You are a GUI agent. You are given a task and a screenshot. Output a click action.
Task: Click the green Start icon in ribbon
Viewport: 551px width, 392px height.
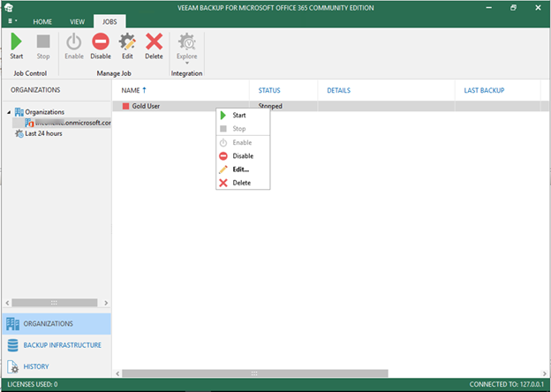(16, 41)
